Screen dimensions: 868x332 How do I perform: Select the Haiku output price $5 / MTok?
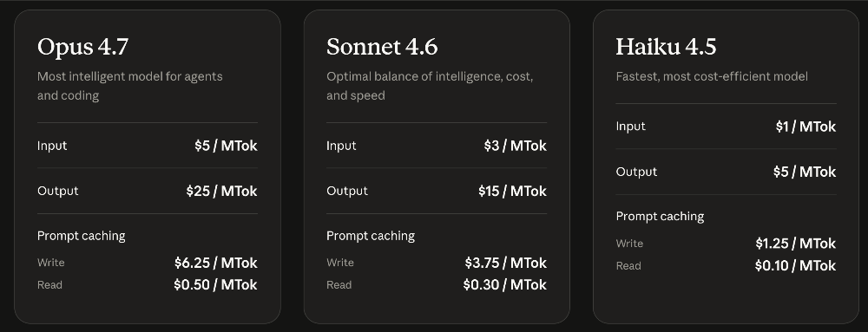click(x=805, y=173)
